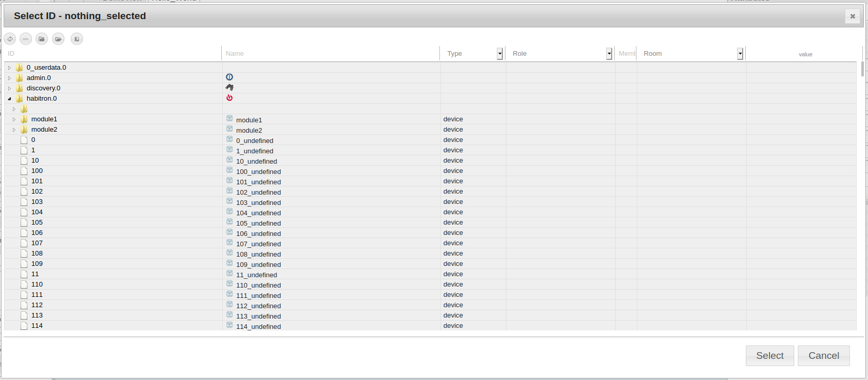Click the value column header
The width and height of the screenshot is (868, 380).
pos(805,54)
